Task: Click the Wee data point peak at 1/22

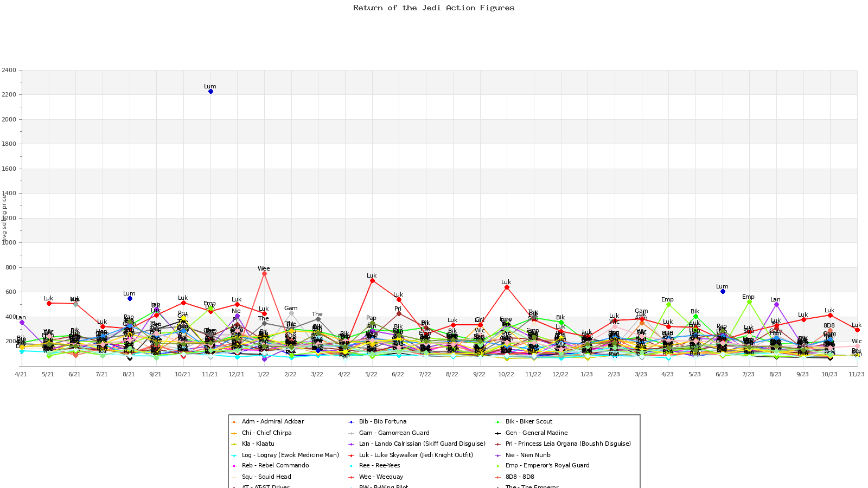Action: point(264,274)
